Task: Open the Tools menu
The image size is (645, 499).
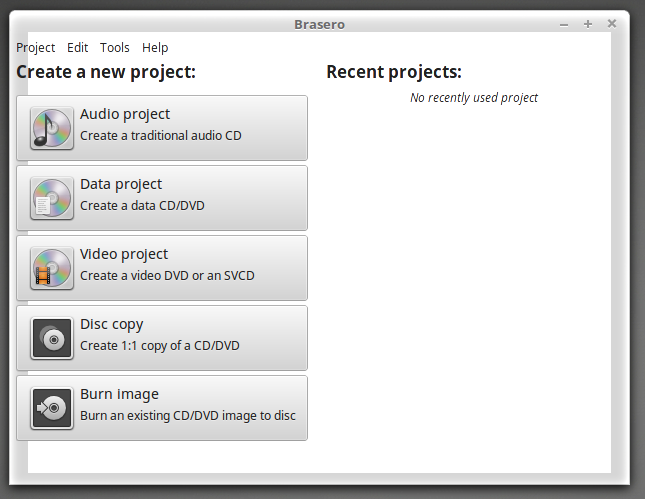Action: pos(115,47)
